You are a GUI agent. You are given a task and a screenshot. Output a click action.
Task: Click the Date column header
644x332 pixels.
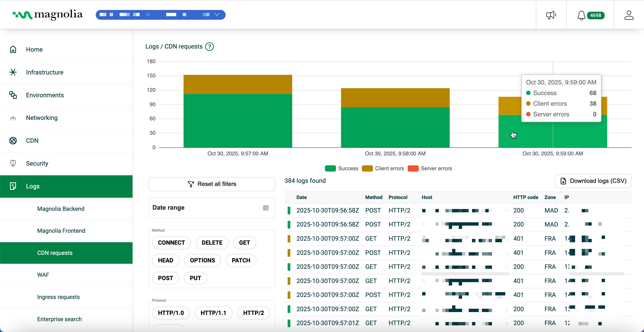click(301, 197)
